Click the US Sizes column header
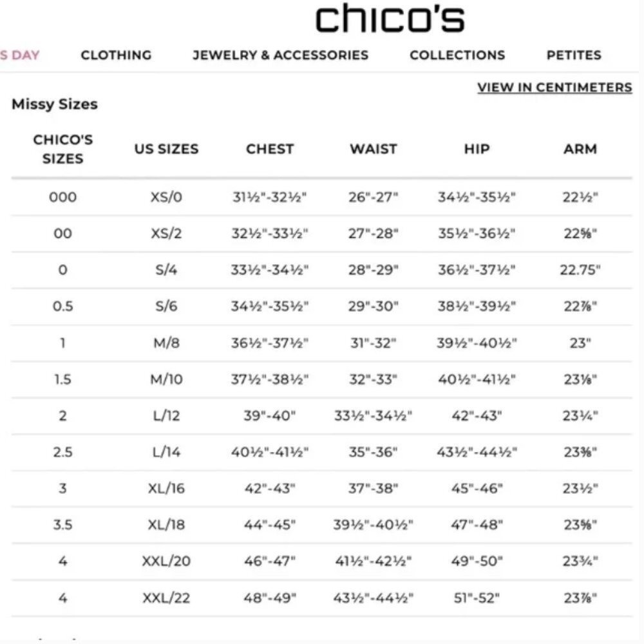Image resolution: width=644 pixels, height=644 pixels. coord(166,149)
